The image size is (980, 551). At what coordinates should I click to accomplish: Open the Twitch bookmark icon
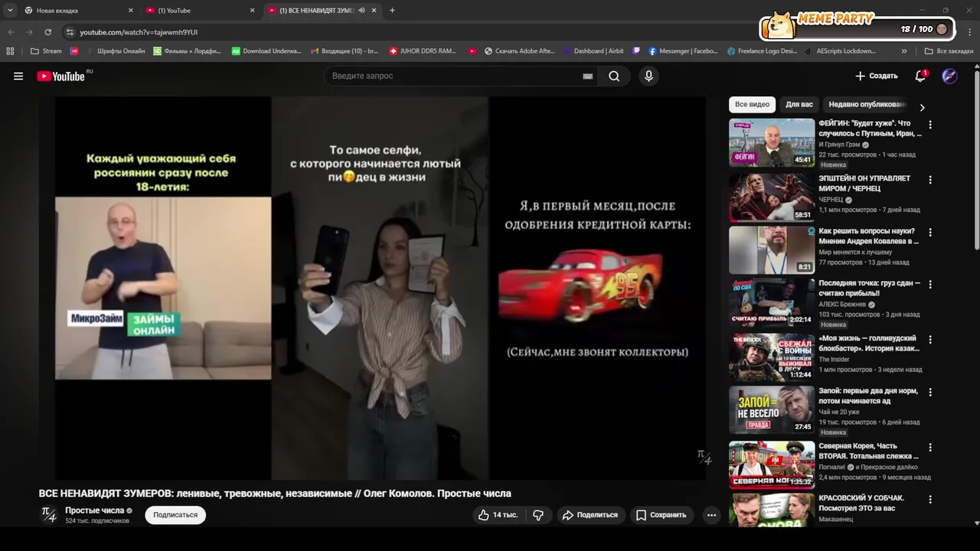pyautogui.click(x=636, y=51)
